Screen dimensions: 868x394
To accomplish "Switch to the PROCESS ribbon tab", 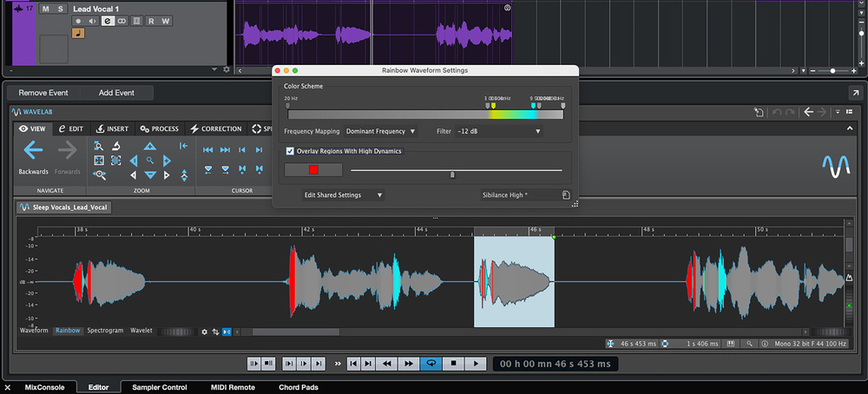I will click(x=160, y=129).
